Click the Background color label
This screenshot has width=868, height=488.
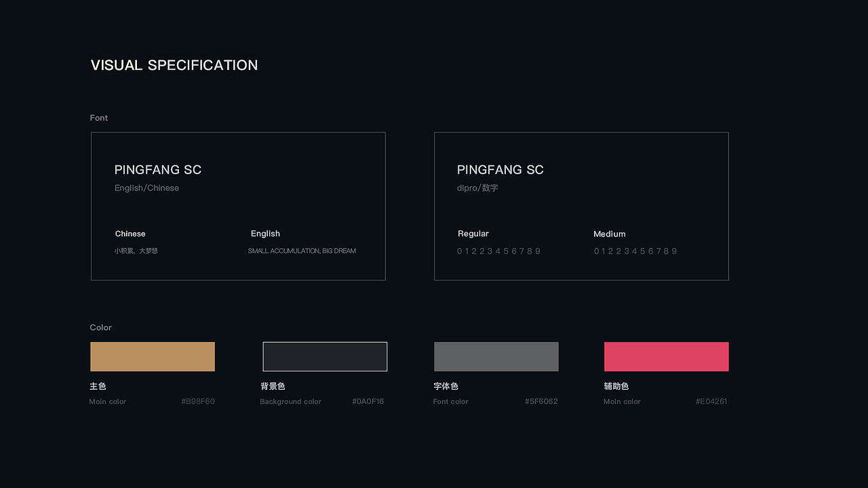(x=291, y=401)
